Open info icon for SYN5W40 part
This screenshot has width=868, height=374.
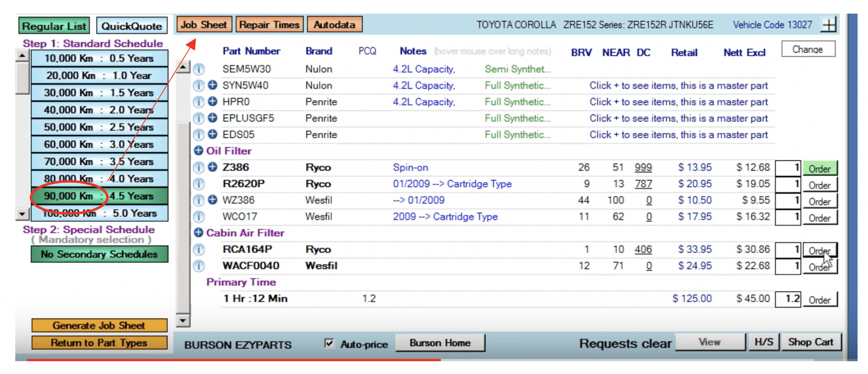(x=199, y=85)
